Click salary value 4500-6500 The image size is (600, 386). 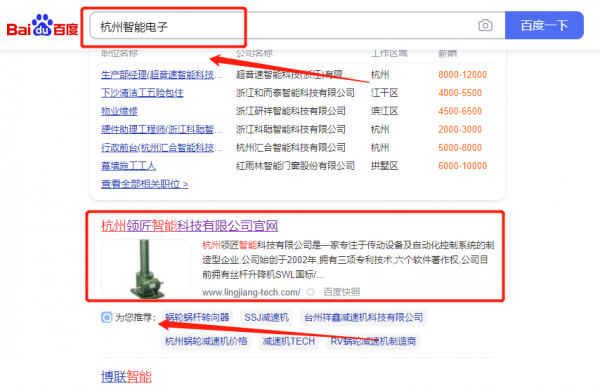(460, 111)
